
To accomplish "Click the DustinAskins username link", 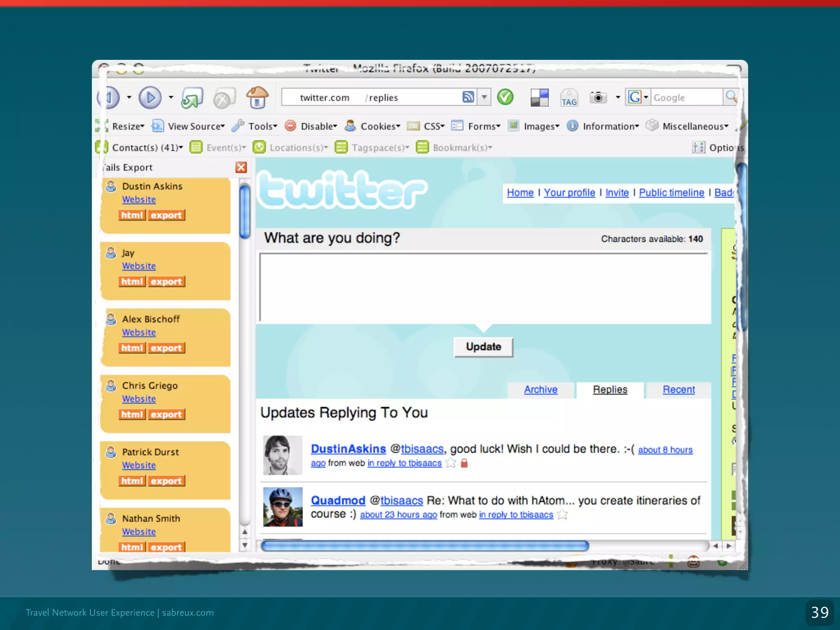I will (348, 449).
